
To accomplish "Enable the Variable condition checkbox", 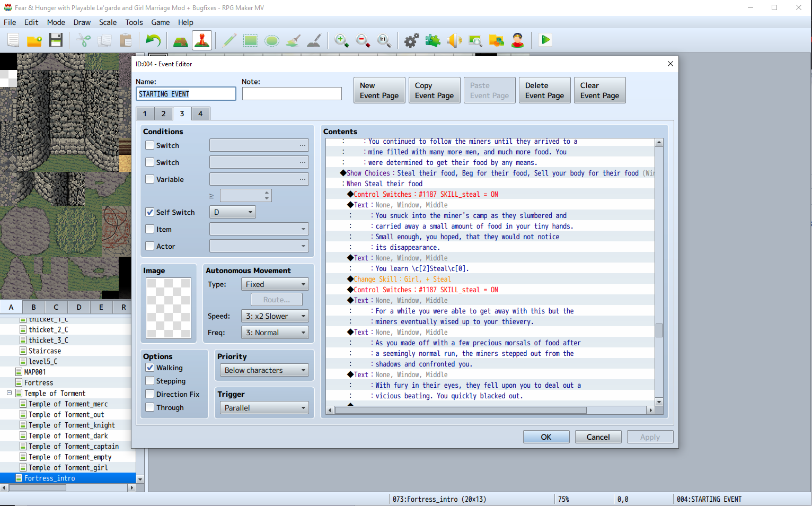I will coord(150,179).
